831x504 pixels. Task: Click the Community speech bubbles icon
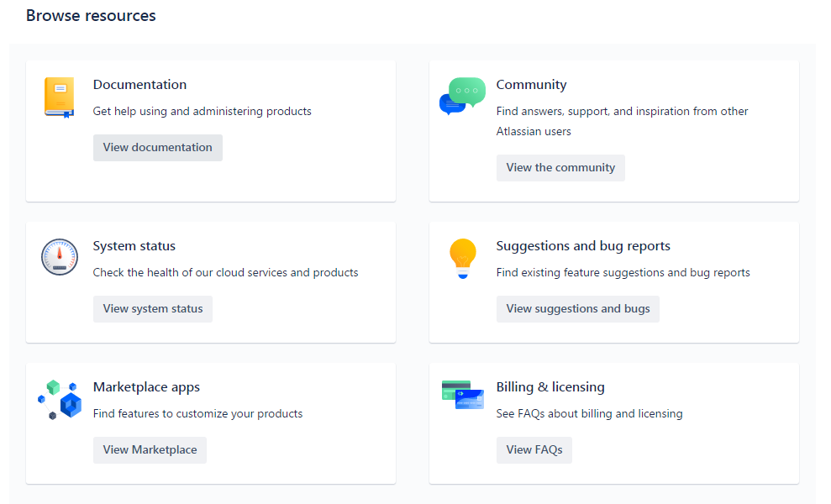point(462,96)
